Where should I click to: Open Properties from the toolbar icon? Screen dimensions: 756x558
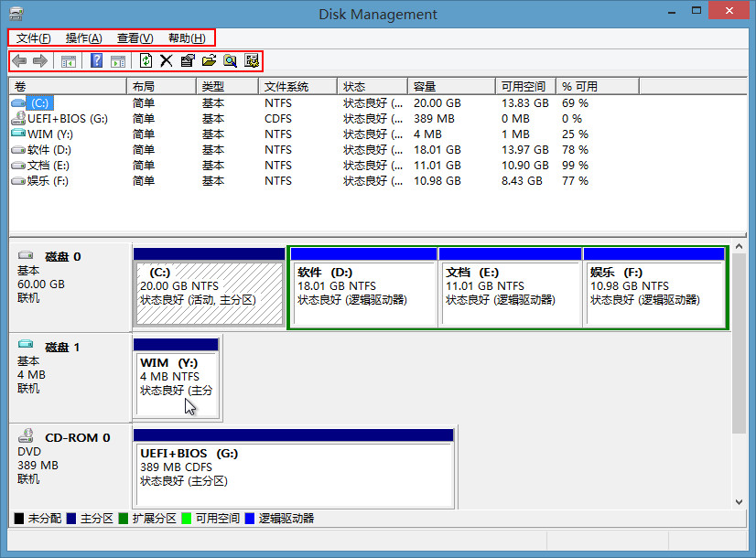click(x=188, y=61)
